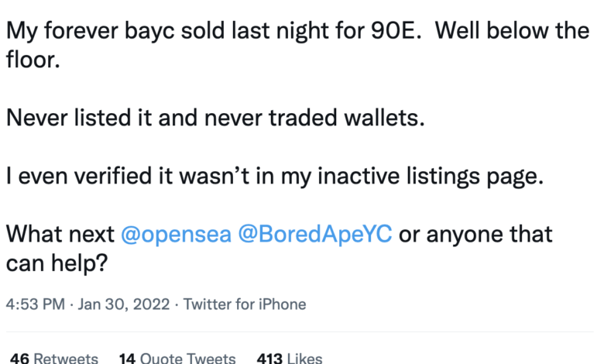Click the 4:53 PM timestamp

[35, 304]
